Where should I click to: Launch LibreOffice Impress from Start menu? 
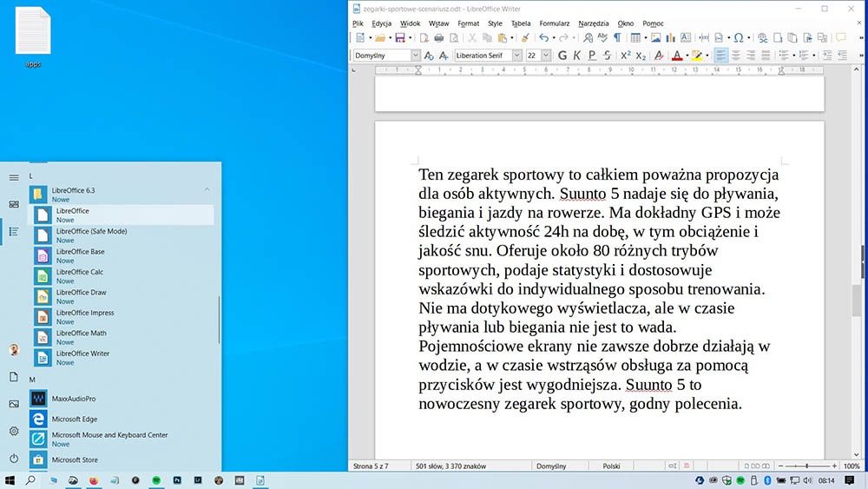[x=122, y=317]
